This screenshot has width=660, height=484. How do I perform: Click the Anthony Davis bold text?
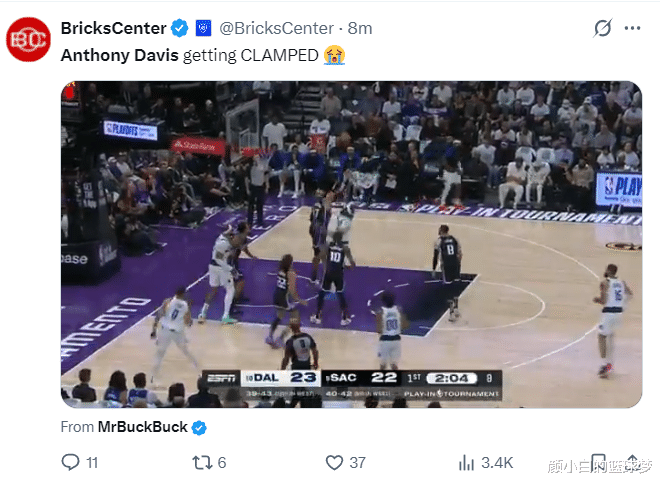pyautogui.click(x=119, y=55)
